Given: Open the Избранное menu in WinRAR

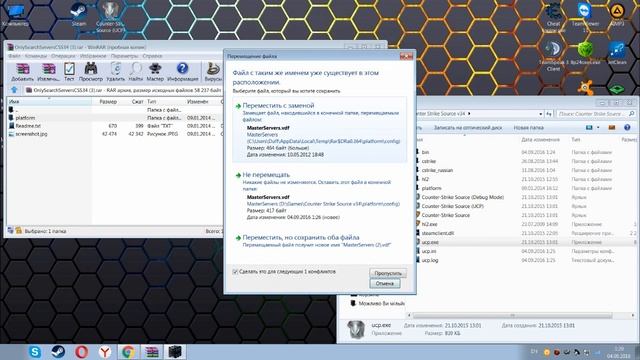Looking at the screenshot, I should click(93, 56).
